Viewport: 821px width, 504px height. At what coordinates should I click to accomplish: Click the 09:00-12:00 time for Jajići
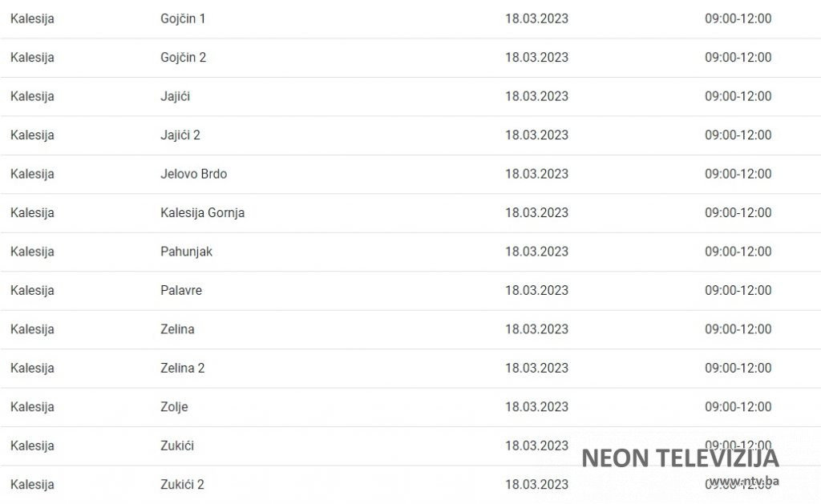tap(738, 96)
